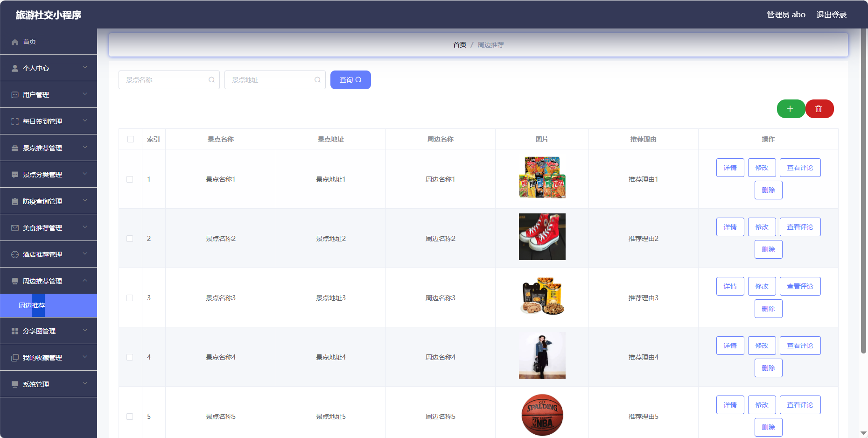
Task: Click the page vertical scrollbar
Action: click(x=863, y=191)
